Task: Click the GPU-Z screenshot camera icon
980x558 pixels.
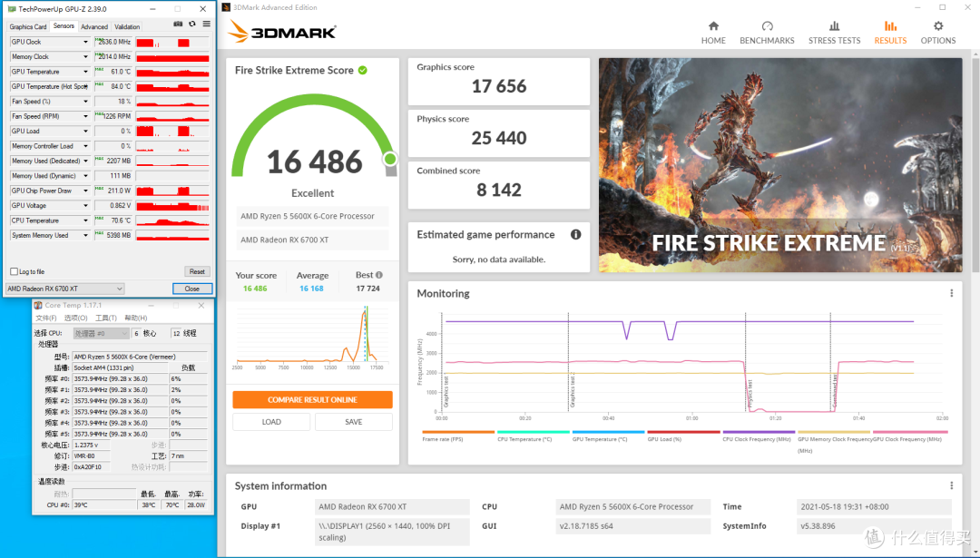Action: coord(178,24)
